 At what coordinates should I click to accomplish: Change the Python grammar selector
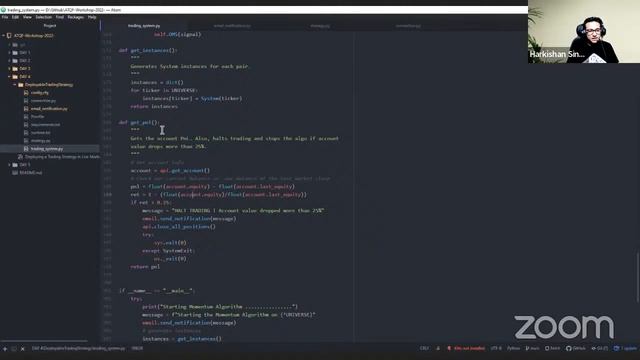[513, 349]
